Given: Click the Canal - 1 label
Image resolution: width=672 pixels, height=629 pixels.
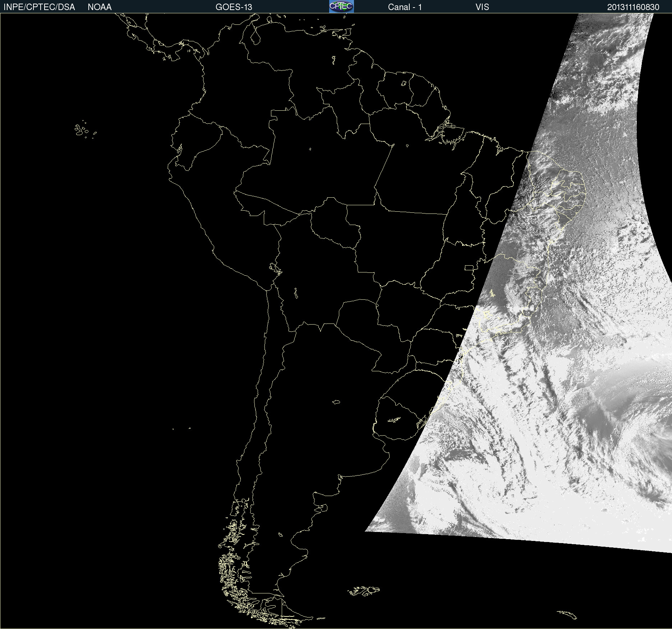Looking at the screenshot, I should [x=405, y=7].
